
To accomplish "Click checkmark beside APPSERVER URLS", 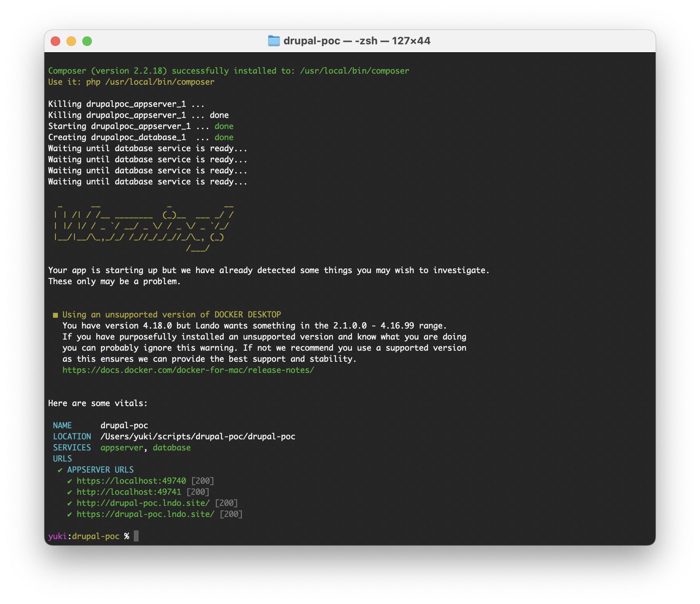I will (x=60, y=470).
